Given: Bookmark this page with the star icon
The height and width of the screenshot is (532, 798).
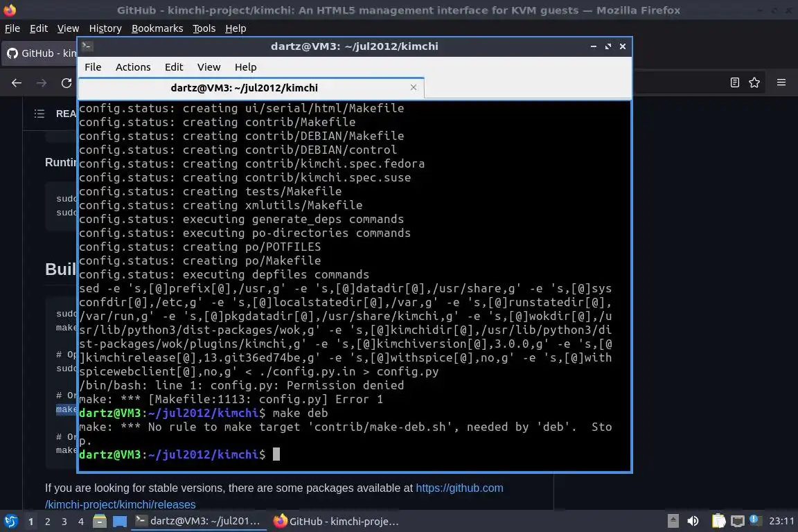Looking at the screenshot, I should (754, 82).
